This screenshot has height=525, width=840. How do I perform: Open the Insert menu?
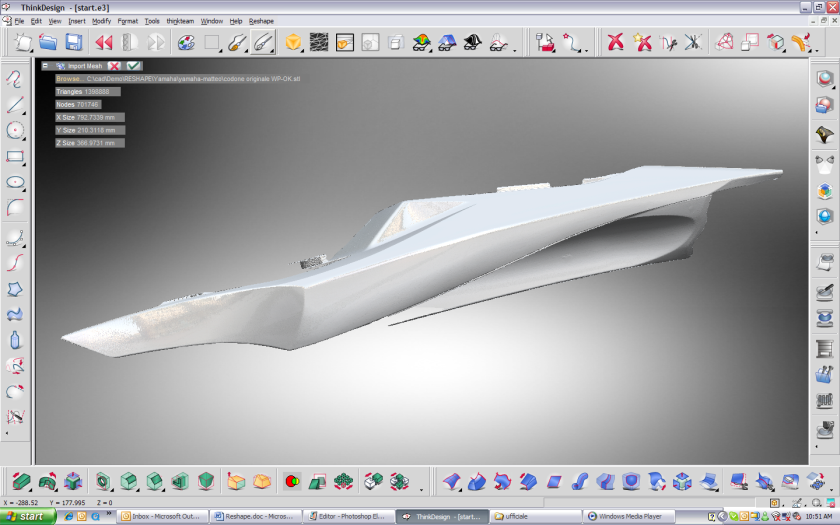coord(77,21)
